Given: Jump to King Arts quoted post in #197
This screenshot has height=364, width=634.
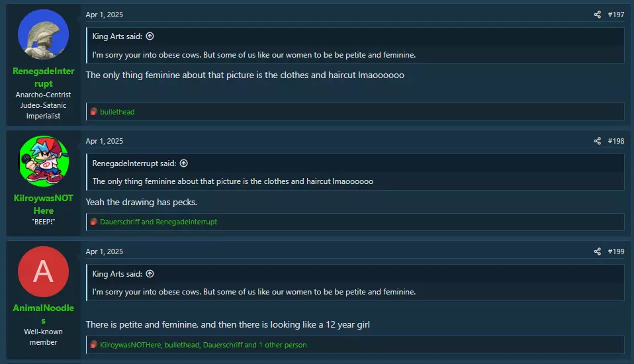Looking at the screenshot, I should click(150, 36).
